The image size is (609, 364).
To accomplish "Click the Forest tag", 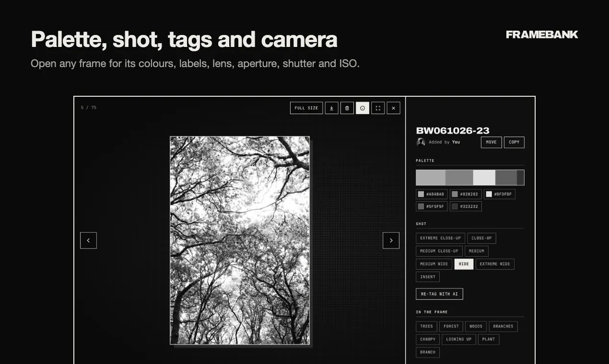I will click(451, 327).
